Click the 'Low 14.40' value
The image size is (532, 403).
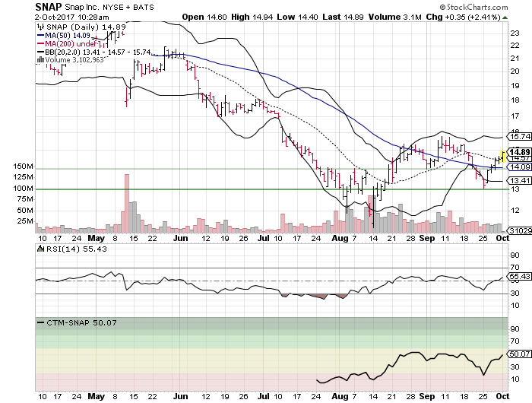[298, 17]
